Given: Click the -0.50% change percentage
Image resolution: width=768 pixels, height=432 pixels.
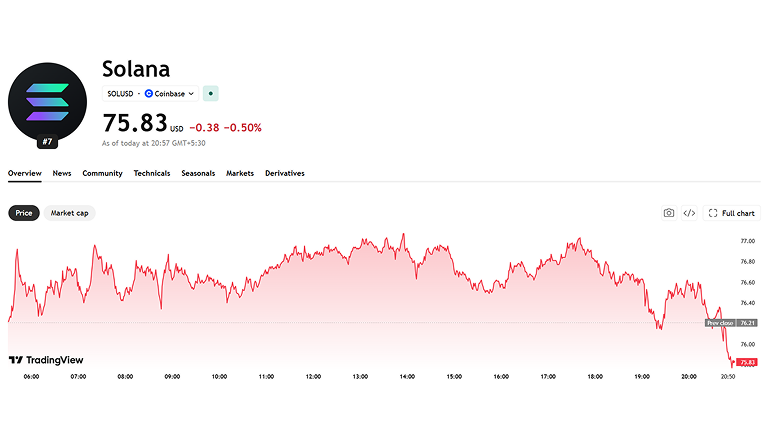Looking at the screenshot, I should 242,128.
